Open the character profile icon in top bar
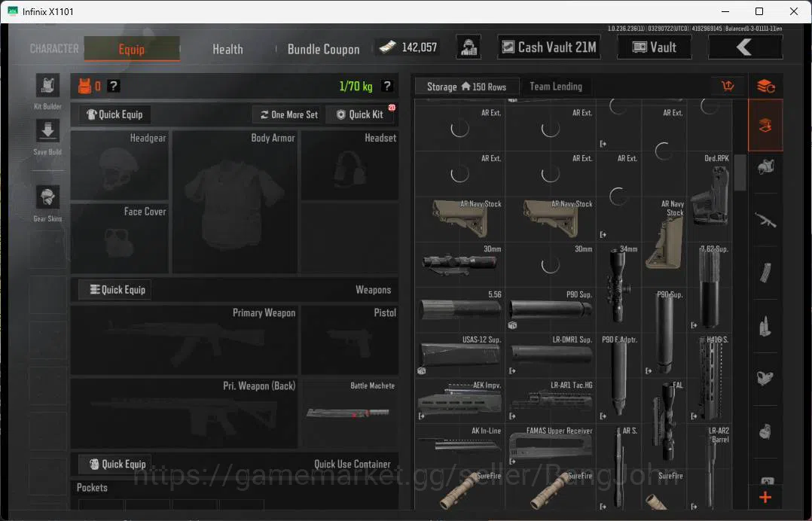Screen dimensions: 812x521 pos(469,47)
